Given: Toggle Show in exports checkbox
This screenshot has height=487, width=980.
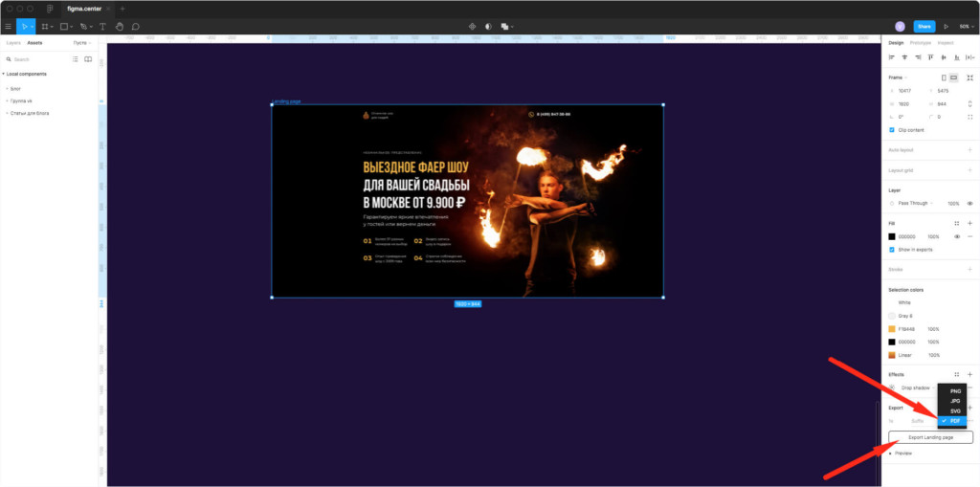Looking at the screenshot, I should (892, 250).
